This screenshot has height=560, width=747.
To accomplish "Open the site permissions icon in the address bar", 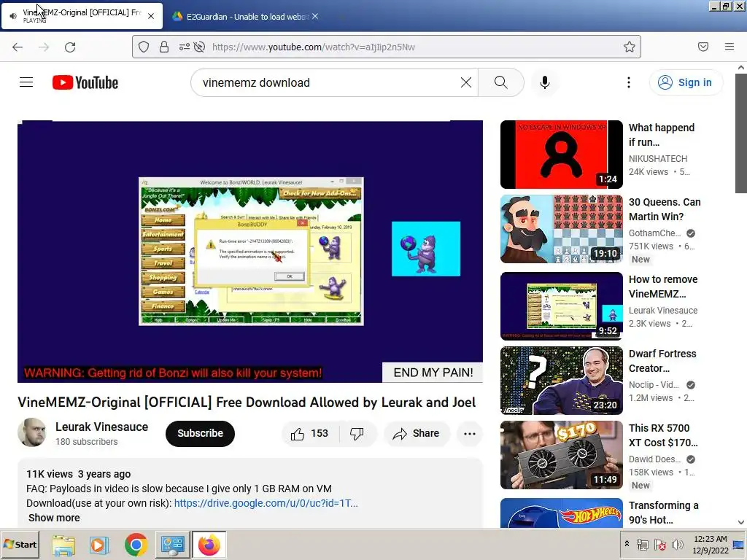I will click(184, 47).
